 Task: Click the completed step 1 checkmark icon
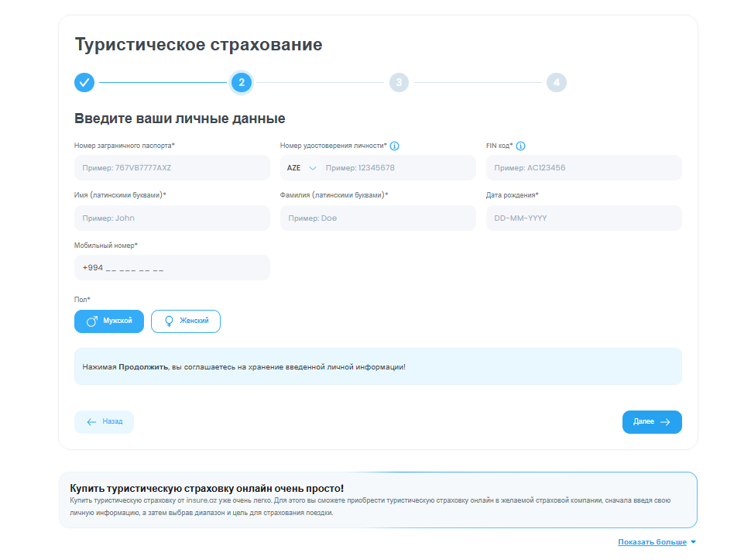click(x=84, y=82)
